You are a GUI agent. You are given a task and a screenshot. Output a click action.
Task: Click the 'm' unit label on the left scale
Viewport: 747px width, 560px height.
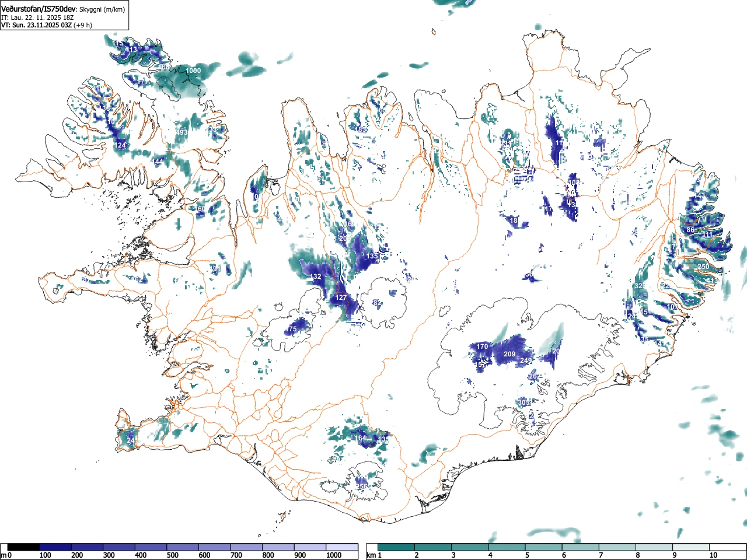pyautogui.click(x=4, y=555)
